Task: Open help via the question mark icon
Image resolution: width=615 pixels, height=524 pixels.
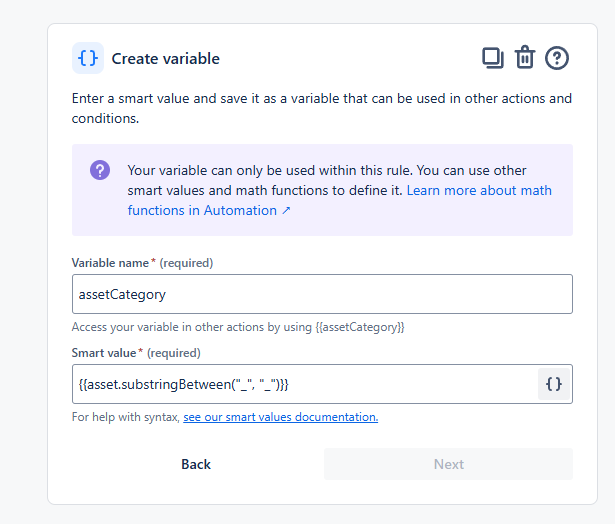Action: click(x=557, y=58)
